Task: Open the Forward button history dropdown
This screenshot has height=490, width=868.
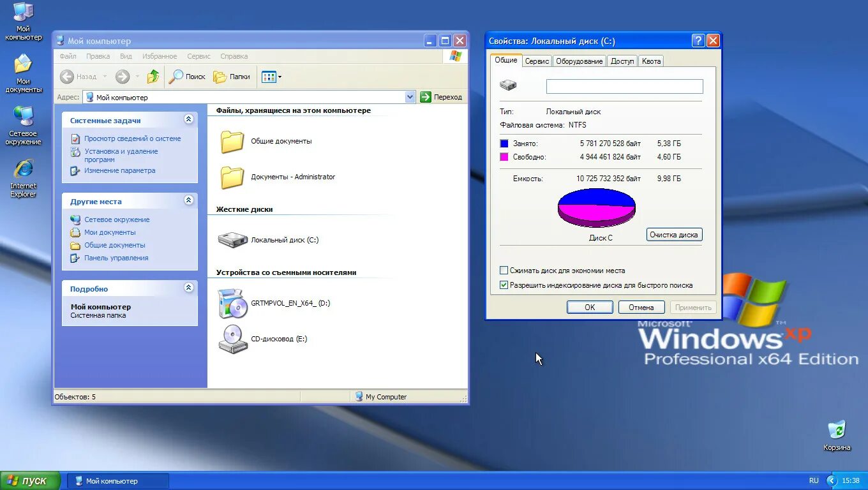Action: [137, 77]
